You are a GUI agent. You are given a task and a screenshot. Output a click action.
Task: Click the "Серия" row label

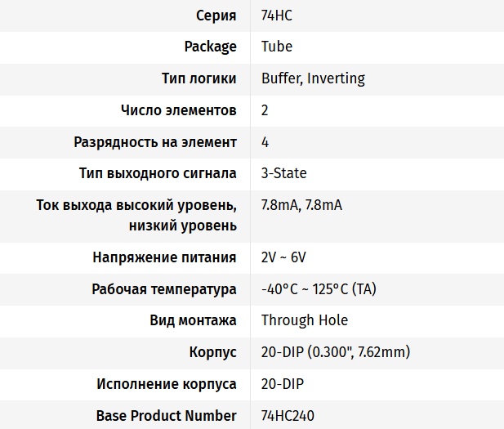point(216,16)
